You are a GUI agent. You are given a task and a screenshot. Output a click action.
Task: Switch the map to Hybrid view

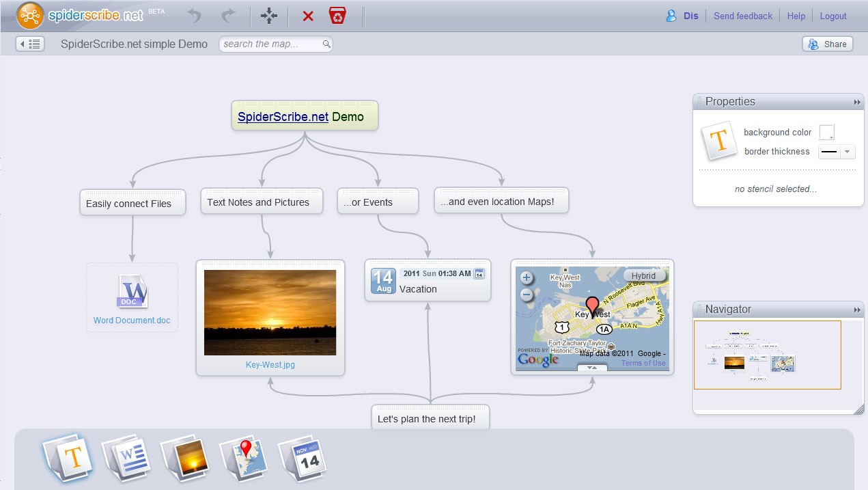(643, 276)
